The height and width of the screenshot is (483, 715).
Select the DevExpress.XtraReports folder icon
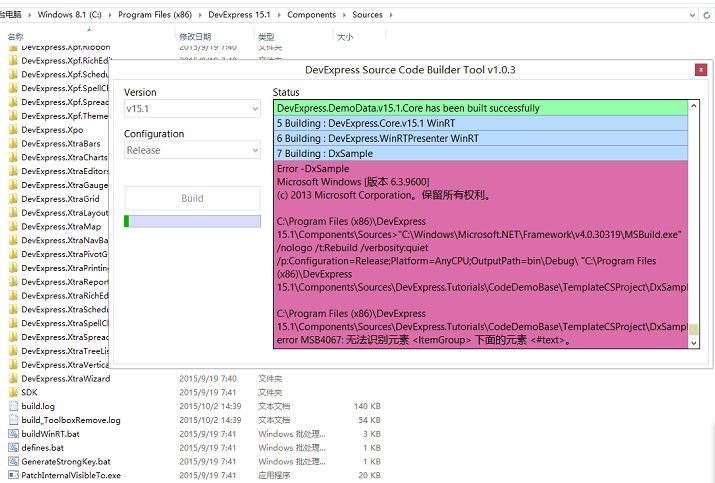[13, 281]
